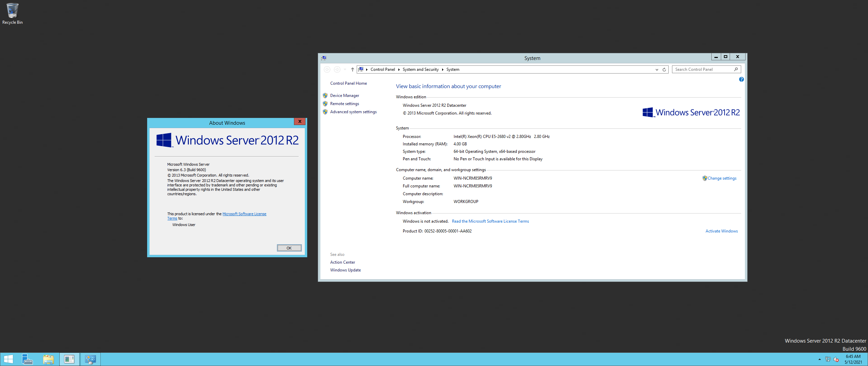Click the shield icon beside Advanced system settings
This screenshot has height=366, width=868.
coord(325,112)
